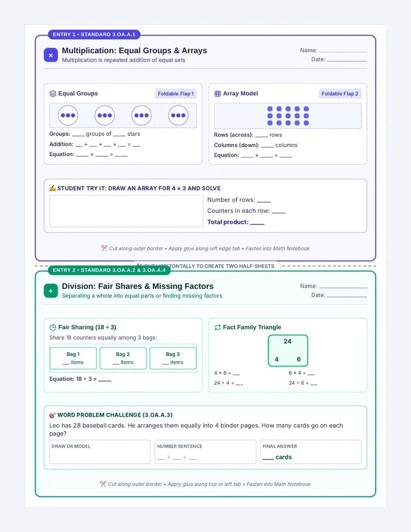Click the Groups: groups of stars line
Screen dimensions: 411x532
(95, 134)
